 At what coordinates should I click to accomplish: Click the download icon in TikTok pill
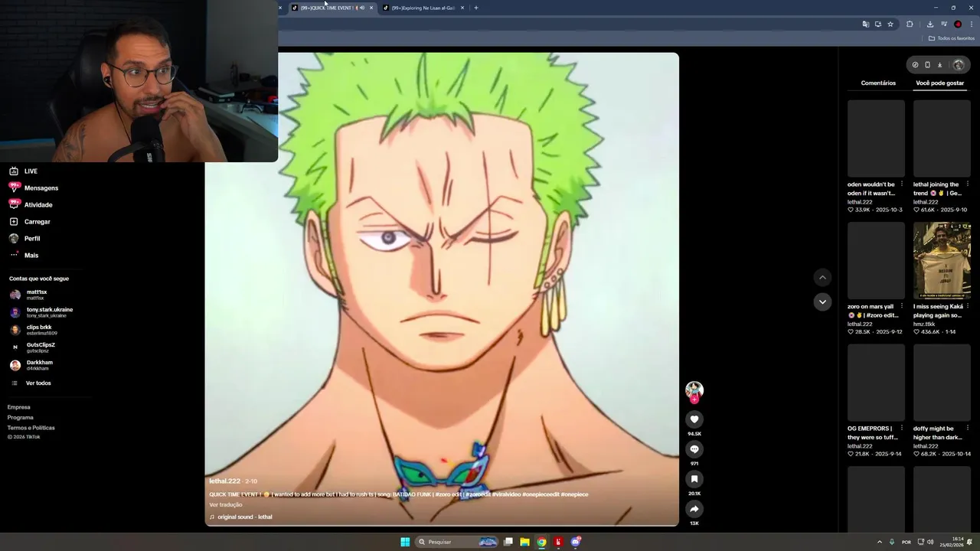click(940, 65)
